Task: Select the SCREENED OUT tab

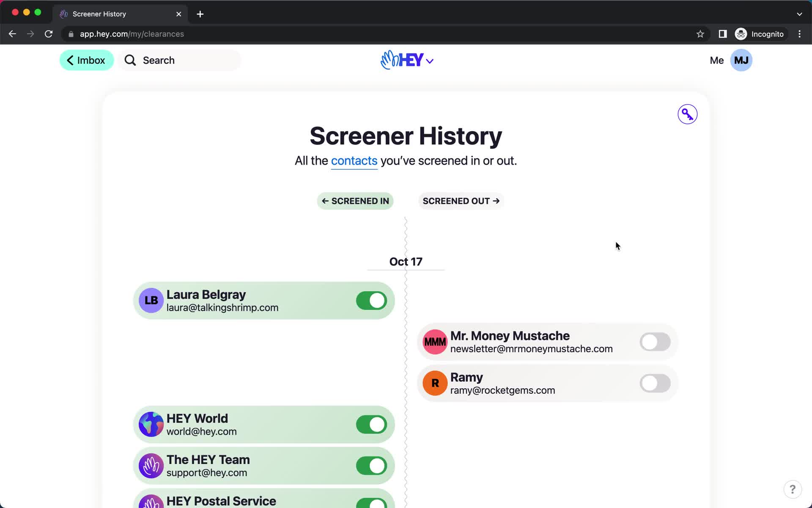Action: [461, 201]
